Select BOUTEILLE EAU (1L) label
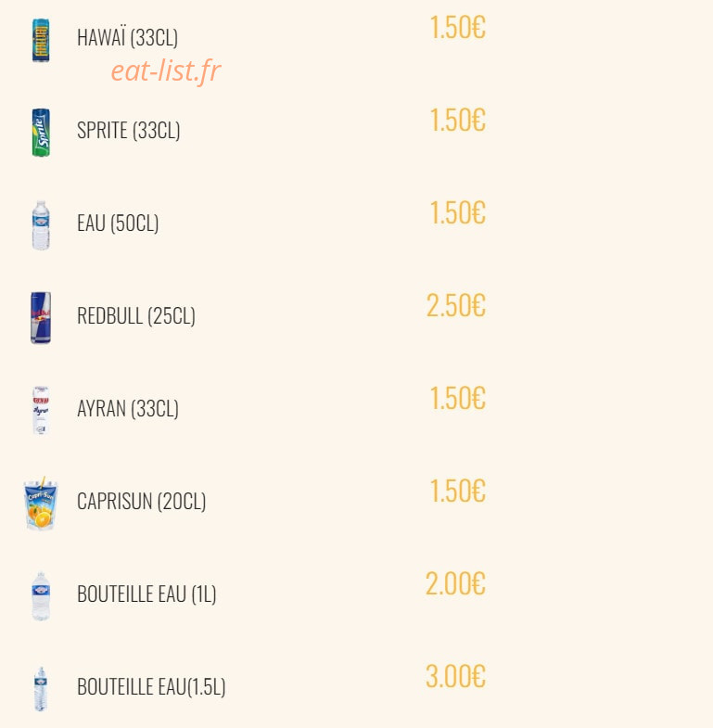The image size is (713, 728). coord(146,594)
